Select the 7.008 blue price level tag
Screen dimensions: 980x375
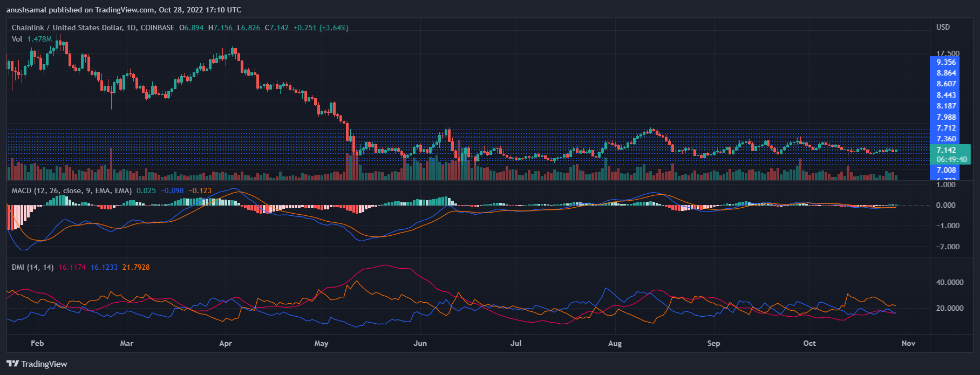coord(946,171)
